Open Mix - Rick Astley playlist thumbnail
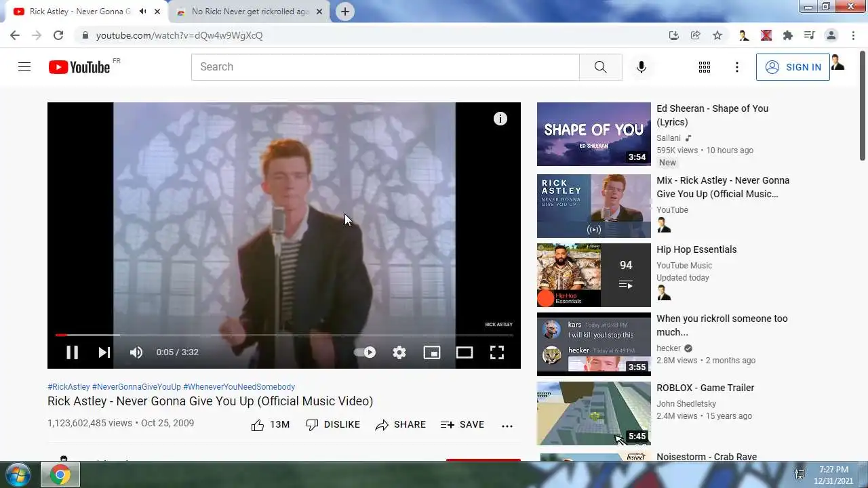 pyautogui.click(x=593, y=206)
